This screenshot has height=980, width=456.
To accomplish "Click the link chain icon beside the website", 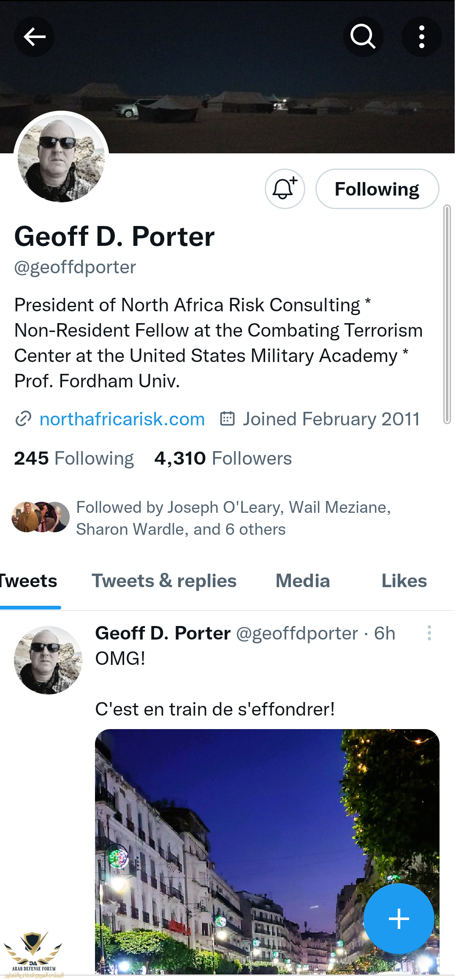I will tap(23, 419).
